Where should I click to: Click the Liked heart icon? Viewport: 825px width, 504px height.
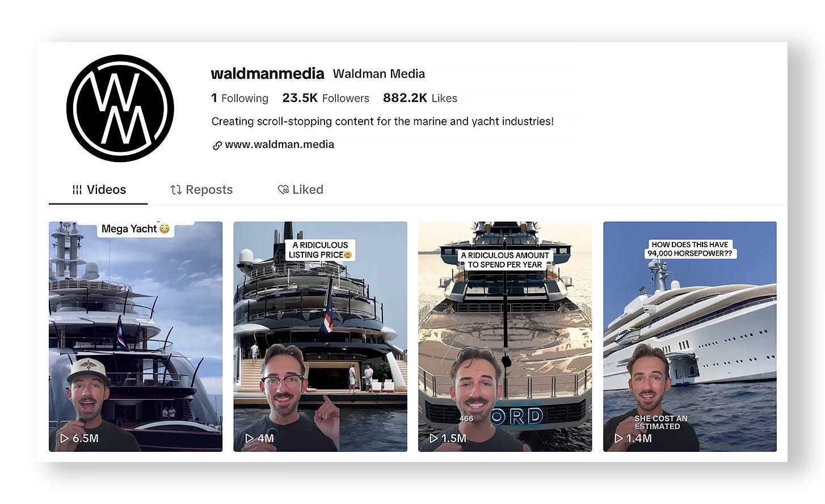tap(283, 190)
